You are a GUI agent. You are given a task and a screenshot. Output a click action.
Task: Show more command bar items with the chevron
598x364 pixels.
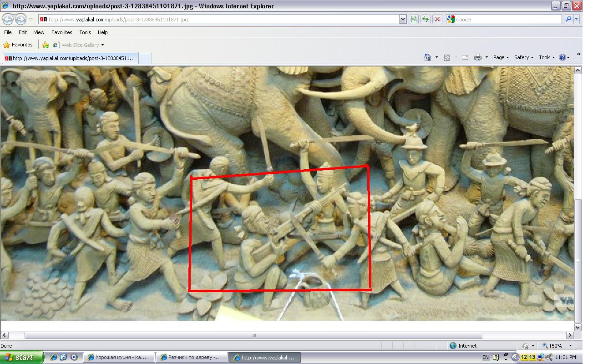pos(578,54)
